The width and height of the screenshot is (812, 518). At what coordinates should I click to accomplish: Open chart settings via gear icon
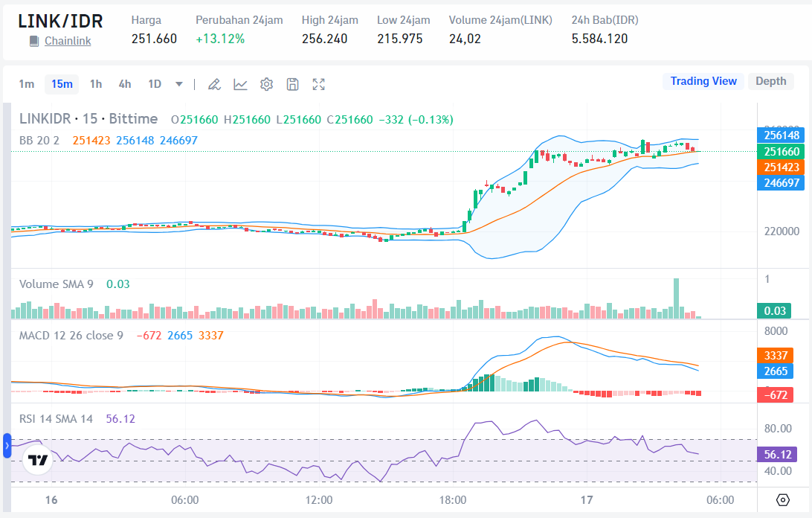click(x=266, y=84)
